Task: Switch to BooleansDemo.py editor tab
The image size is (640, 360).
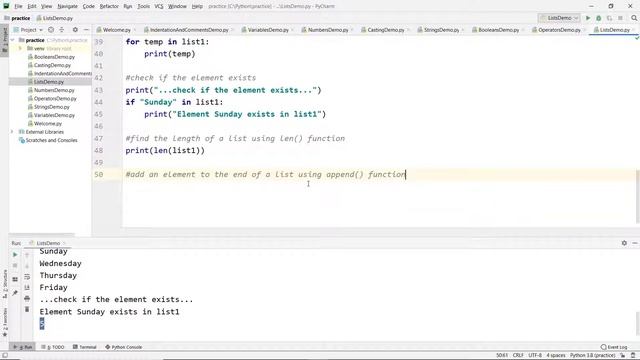Action: [x=498, y=30]
